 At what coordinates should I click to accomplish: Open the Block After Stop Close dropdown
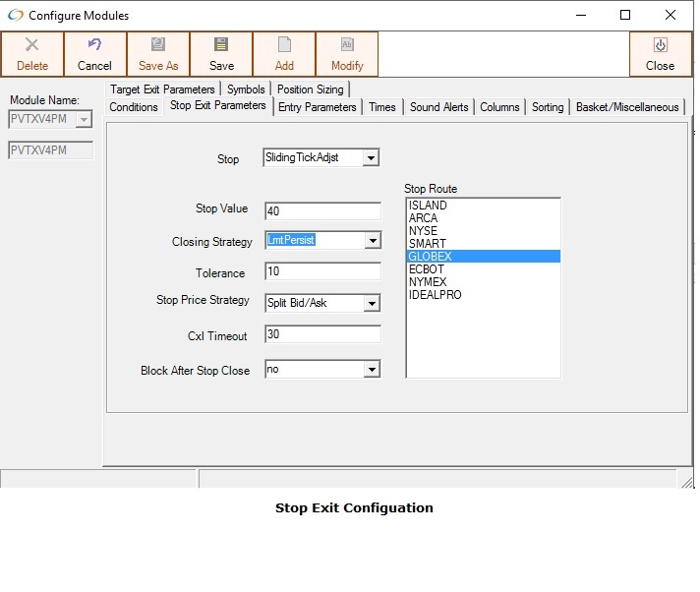[x=372, y=370]
